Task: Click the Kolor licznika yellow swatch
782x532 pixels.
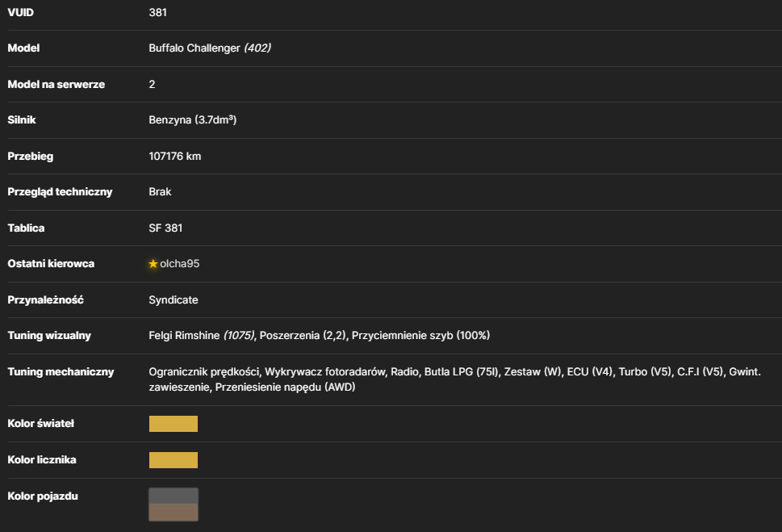Action: coord(173,460)
